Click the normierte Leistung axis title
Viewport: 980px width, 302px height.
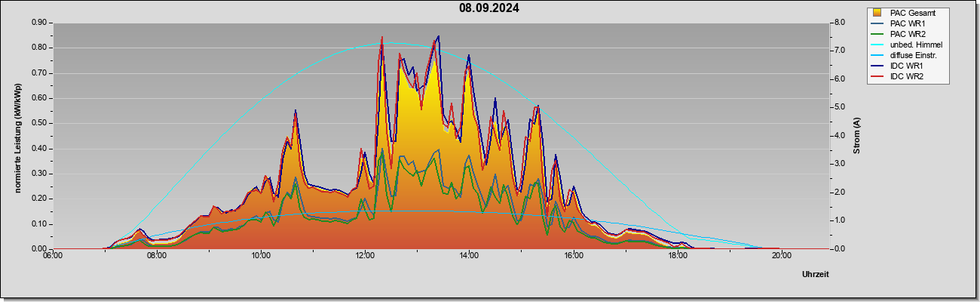(x=17, y=135)
